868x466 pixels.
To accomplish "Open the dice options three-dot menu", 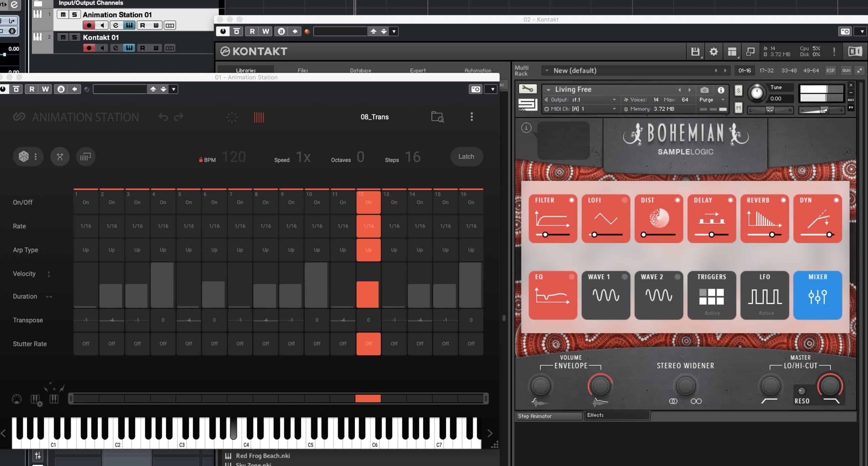I will 36,157.
